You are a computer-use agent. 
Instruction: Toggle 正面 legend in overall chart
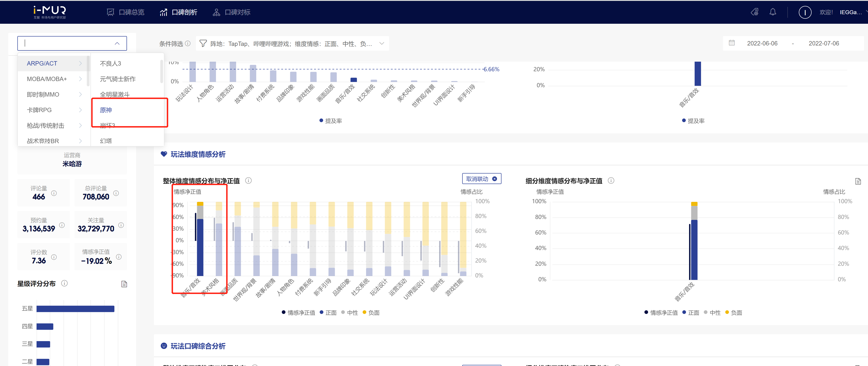[x=328, y=313]
